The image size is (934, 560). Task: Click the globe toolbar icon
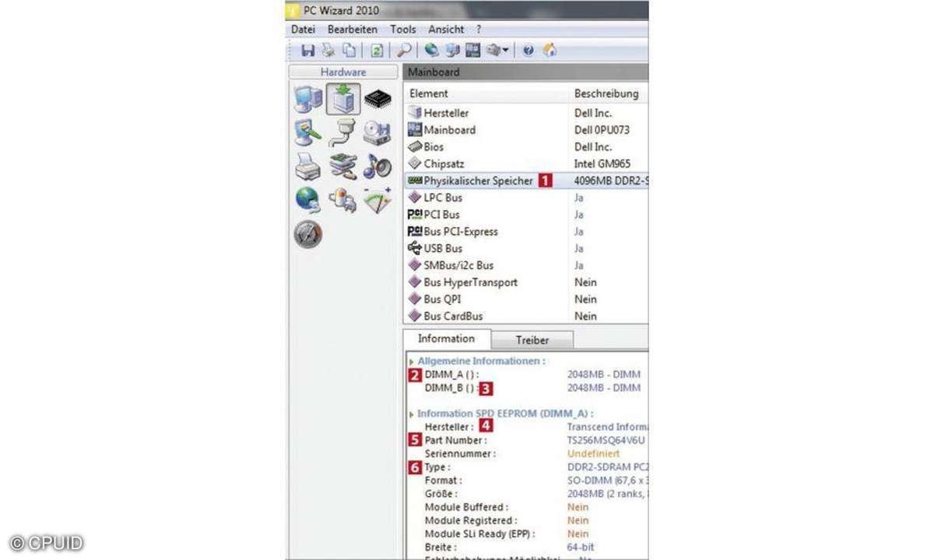432,51
